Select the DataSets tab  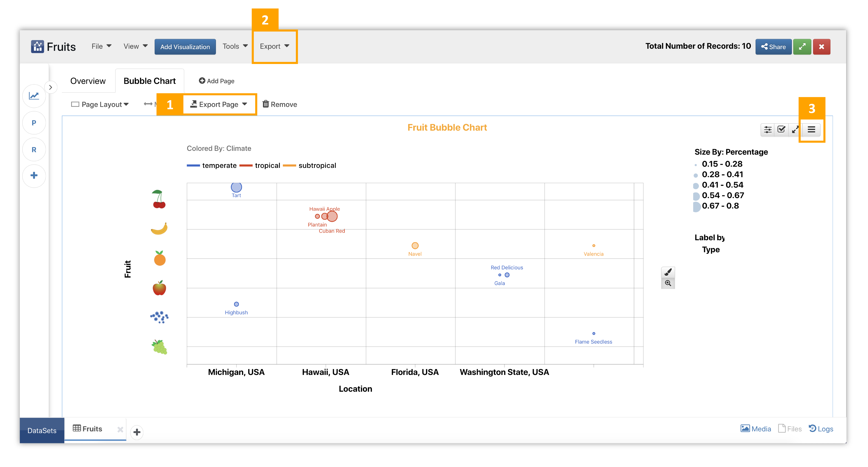(42, 431)
